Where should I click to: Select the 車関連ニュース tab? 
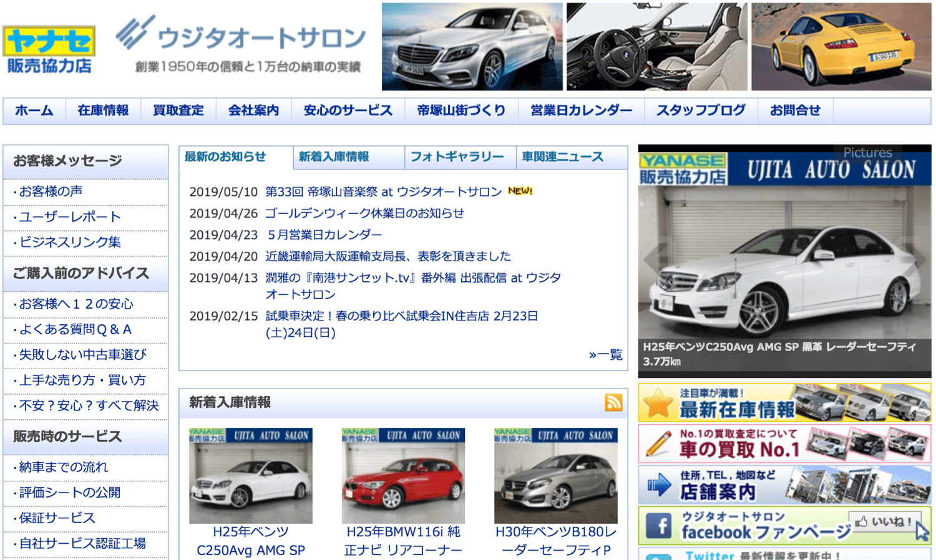pyautogui.click(x=562, y=157)
